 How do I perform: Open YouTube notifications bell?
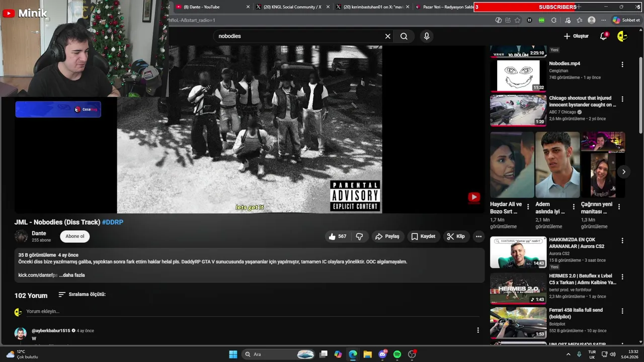[x=604, y=36]
